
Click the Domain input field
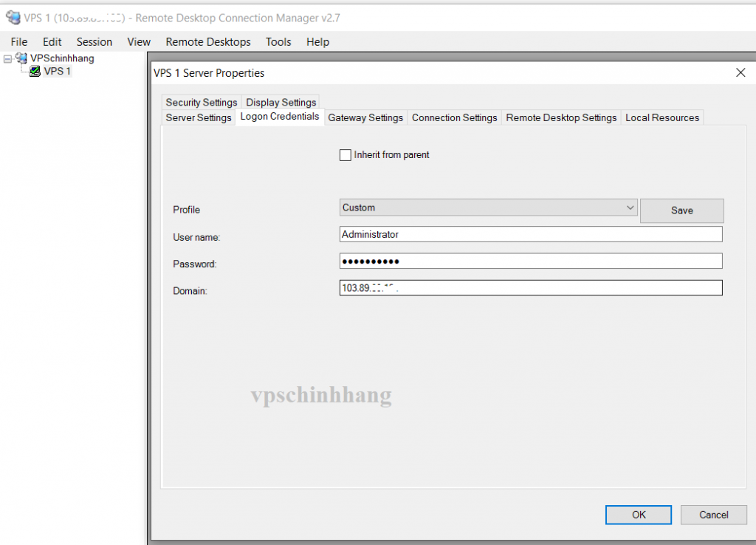pyautogui.click(x=531, y=288)
